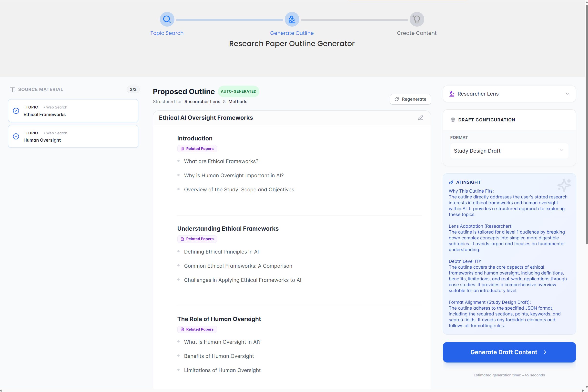The width and height of the screenshot is (588, 392).
Task: Toggle the Human Oversight topic checkmark
Action: 16,137
